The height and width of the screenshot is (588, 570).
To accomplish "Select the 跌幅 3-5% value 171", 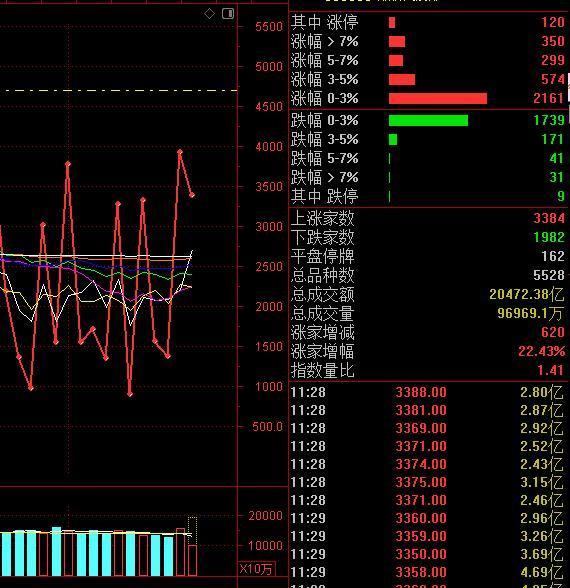I will (x=553, y=139).
